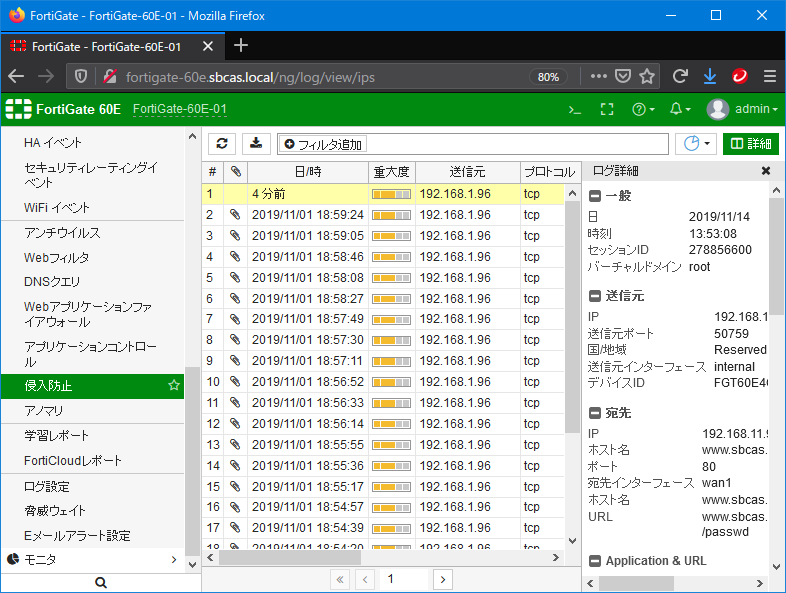Click attachment icon in row 5
This screenshot has width=786, height=593.
[235, 277]
